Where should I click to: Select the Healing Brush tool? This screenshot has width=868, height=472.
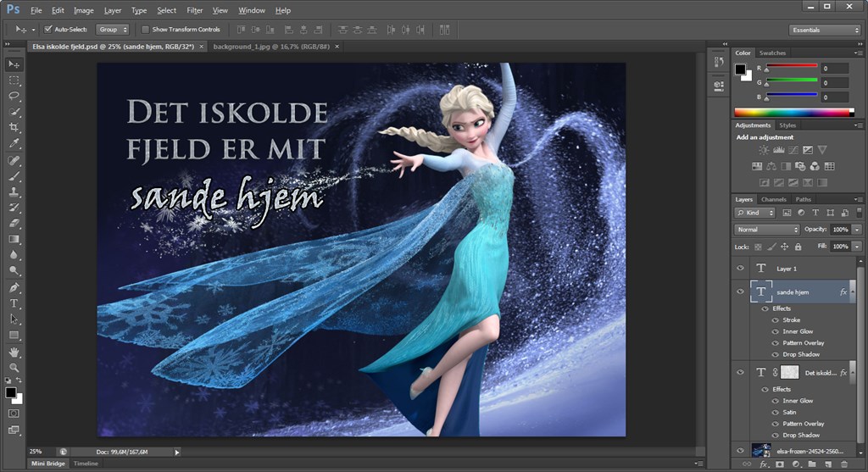(14, 160)
